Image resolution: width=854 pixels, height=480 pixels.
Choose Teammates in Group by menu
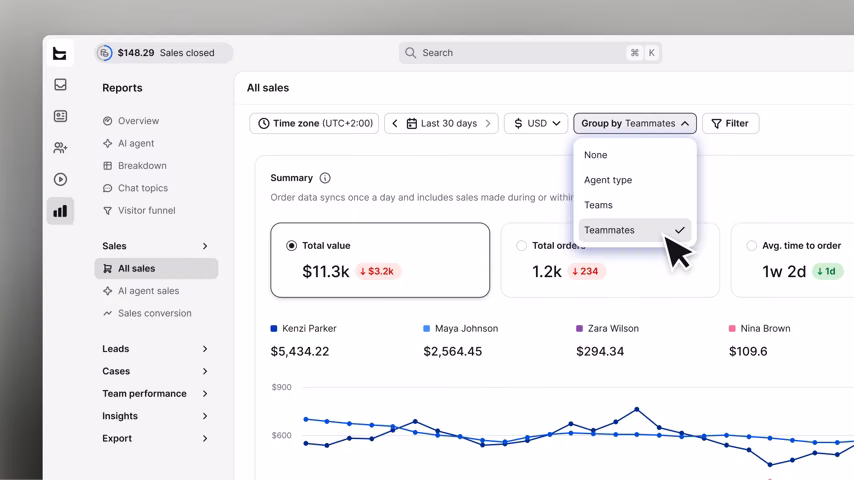[635, 230]
